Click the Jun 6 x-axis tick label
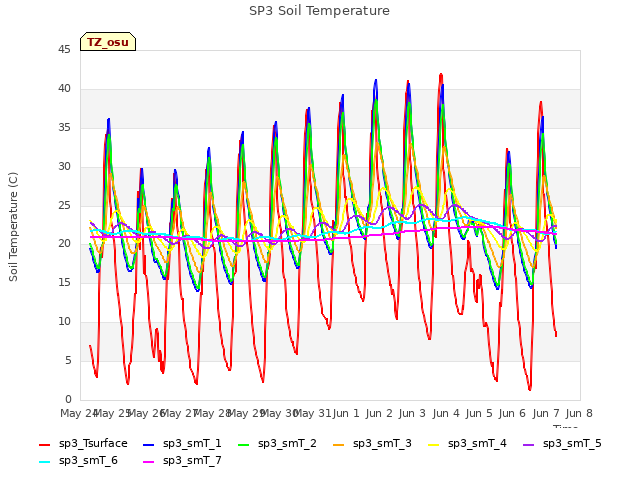 (512, 414)
